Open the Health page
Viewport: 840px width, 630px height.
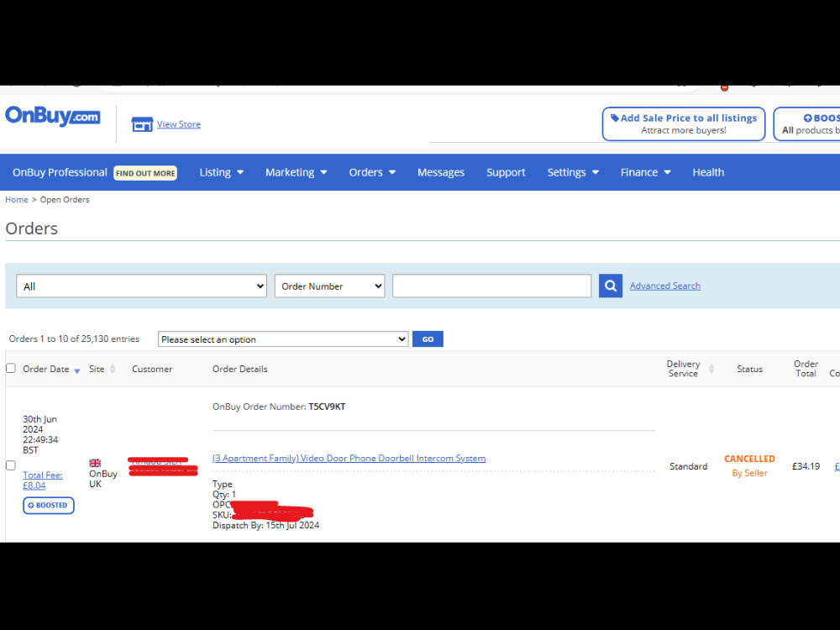click(x=708, y=172)
